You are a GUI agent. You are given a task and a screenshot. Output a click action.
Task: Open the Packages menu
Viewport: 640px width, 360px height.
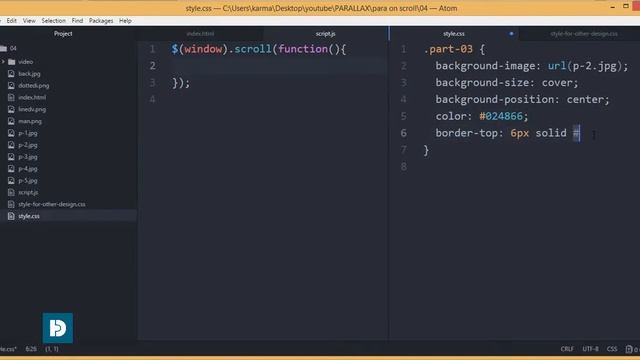[101, 20]
